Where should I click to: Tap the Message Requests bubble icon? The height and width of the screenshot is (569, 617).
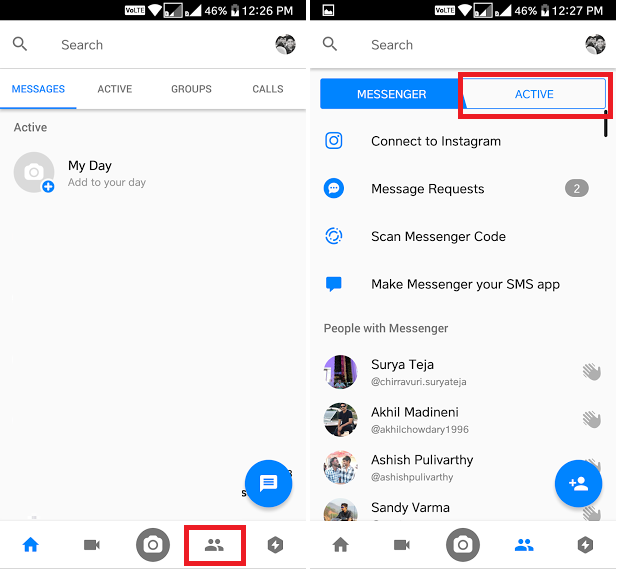pyautogui.click(x=334, y=188)
